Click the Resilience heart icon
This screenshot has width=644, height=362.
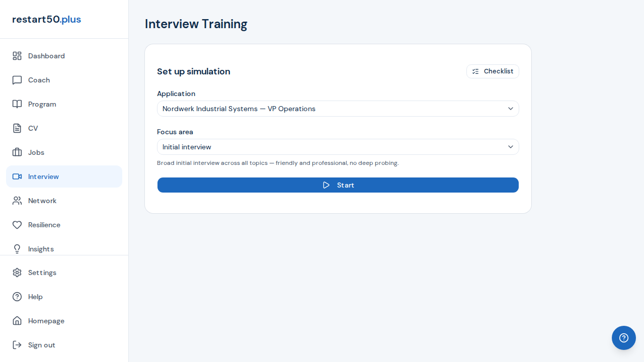pos(17,225)
